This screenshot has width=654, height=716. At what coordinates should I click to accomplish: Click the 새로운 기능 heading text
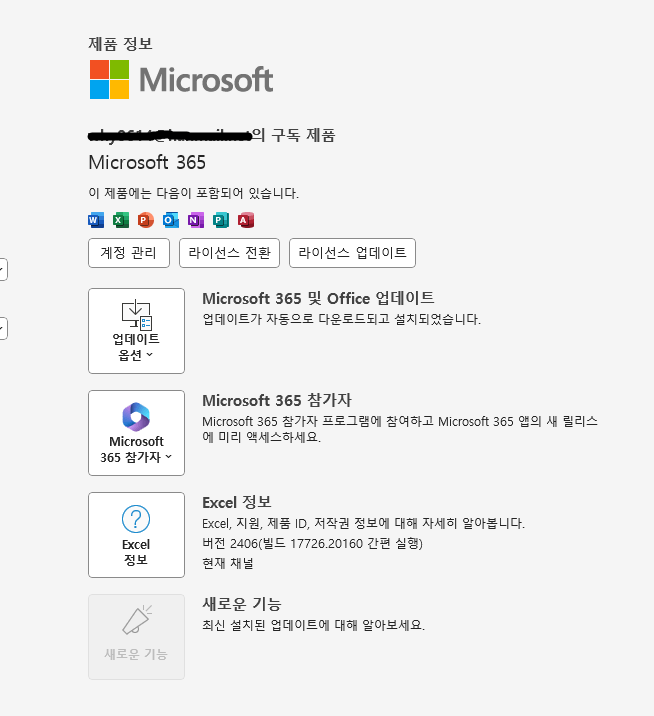(x=242, y=604)
